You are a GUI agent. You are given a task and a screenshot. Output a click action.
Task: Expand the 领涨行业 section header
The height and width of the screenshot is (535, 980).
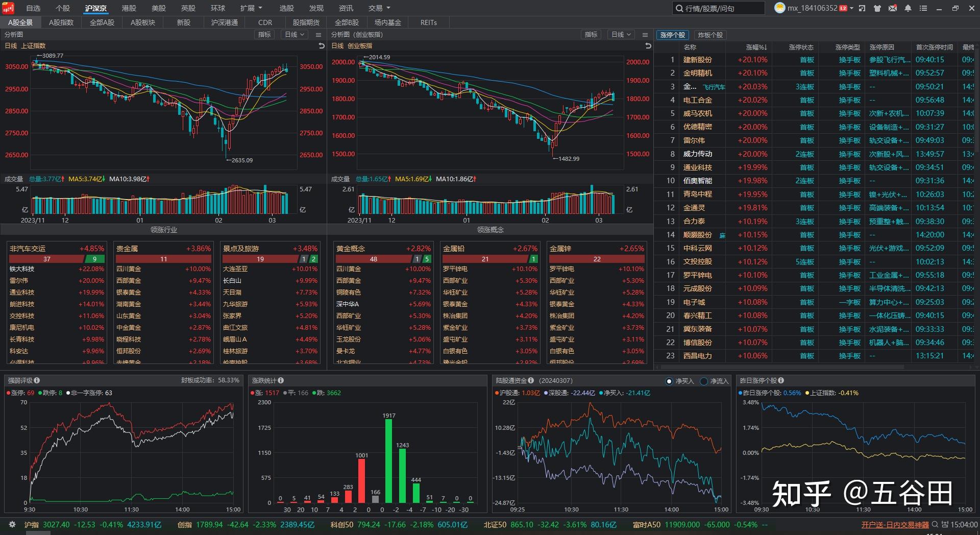(163, 230)
